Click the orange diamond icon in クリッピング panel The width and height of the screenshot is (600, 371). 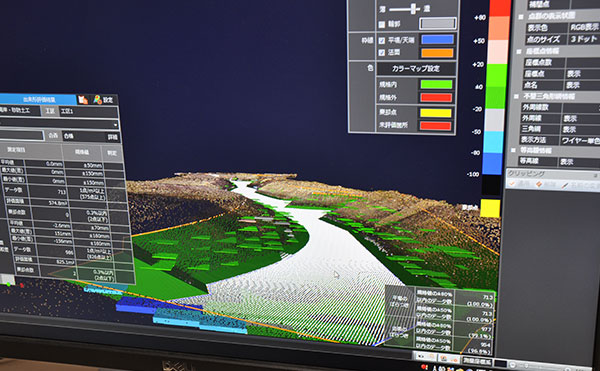coord(539,184)
